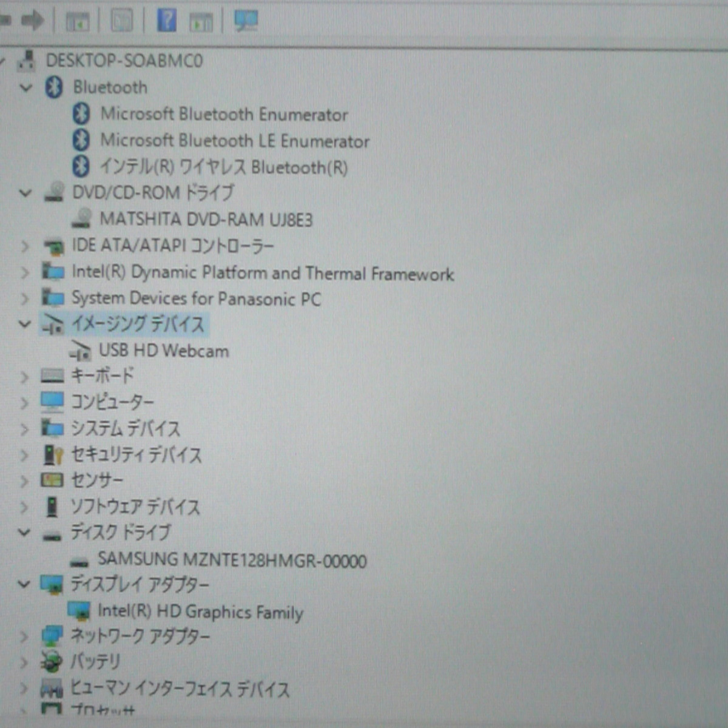Toggle the show/hide console tree toolbar icon
Image resolution: width=728 pixels, height=728 pixels.
coord(77,22)
